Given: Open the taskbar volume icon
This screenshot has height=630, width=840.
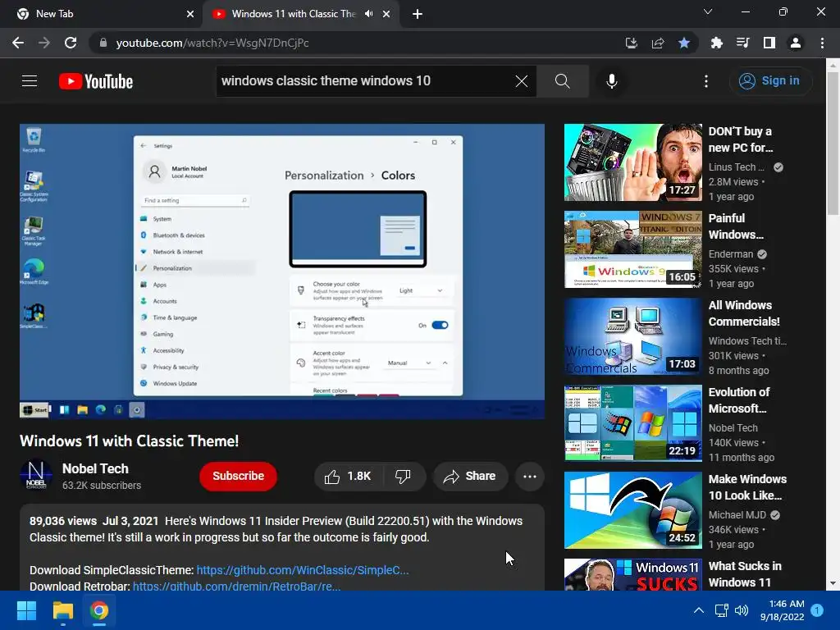Looking at the screenshot, I should [742, 610].
